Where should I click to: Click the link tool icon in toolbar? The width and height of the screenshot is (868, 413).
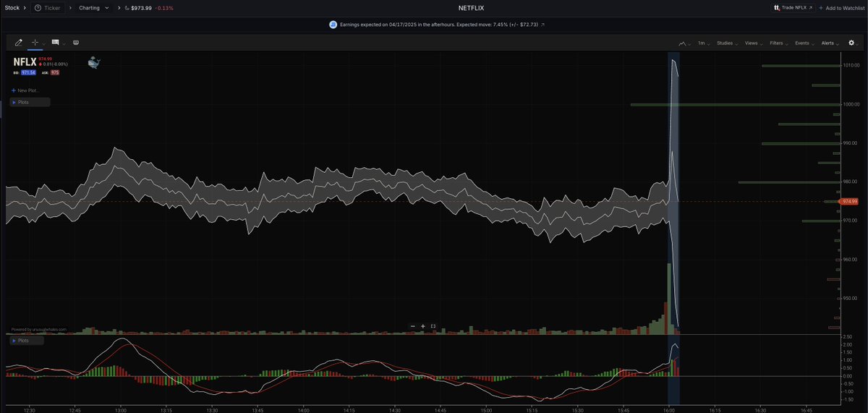coord(76,43)
